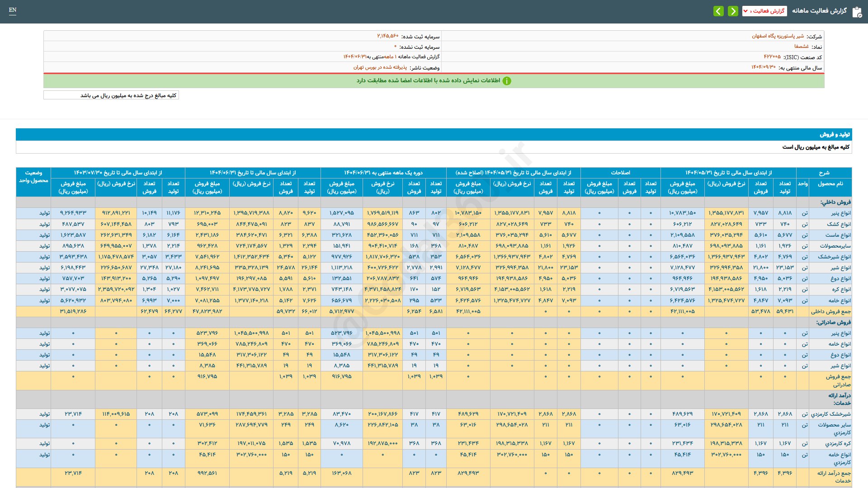Click the clipboard report icon in header
This screenshot has height=488, width=868.
(x=857, y=12)
